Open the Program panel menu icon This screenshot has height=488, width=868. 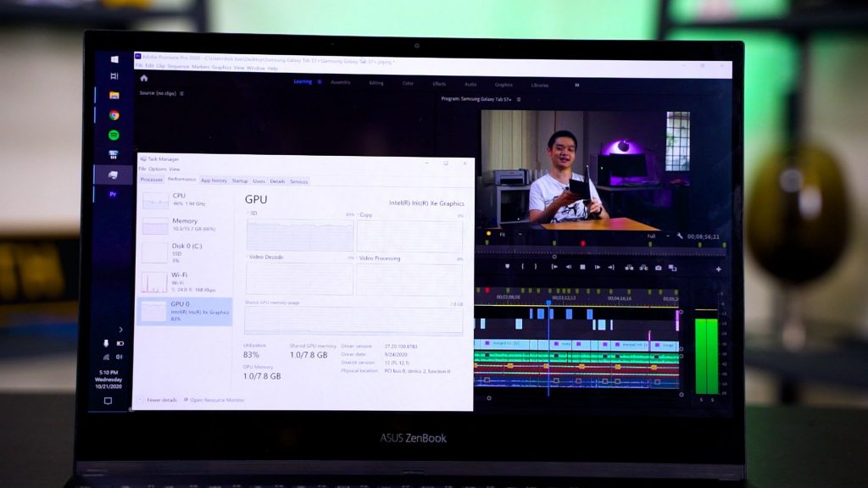(519, 100)
